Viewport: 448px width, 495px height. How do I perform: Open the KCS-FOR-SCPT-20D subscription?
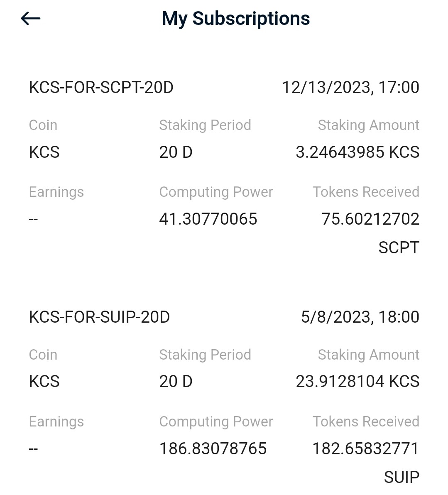[x=101, y=88]
